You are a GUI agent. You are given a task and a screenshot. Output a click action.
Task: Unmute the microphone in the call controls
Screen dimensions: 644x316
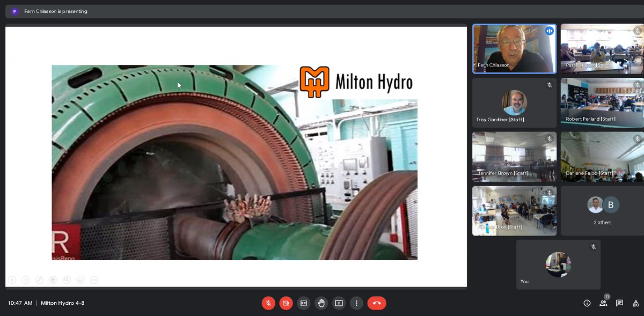tap(268, 303)
